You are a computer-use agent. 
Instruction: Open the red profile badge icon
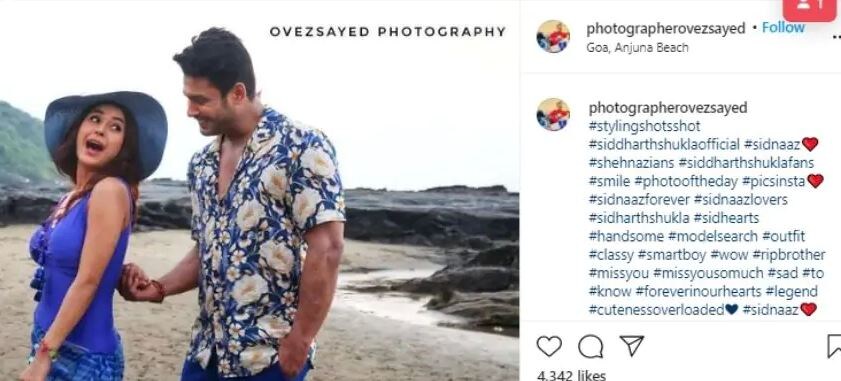(x=810, y=8)
